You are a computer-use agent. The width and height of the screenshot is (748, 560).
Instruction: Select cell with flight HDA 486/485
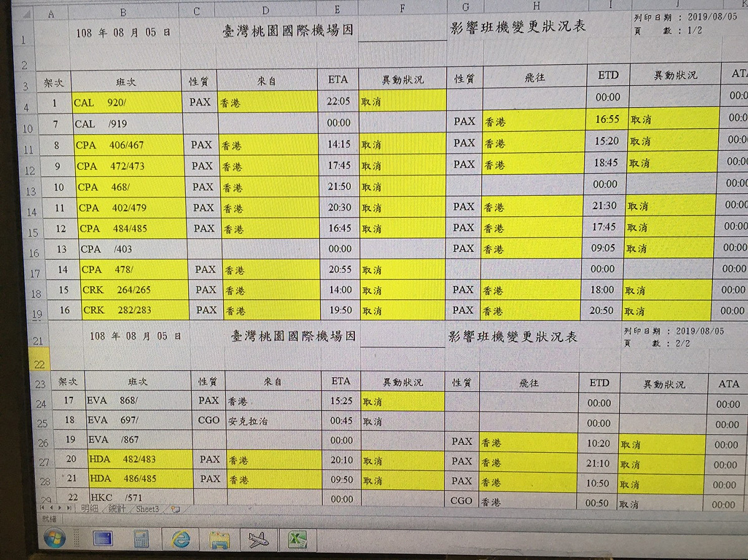coord(140,479)
